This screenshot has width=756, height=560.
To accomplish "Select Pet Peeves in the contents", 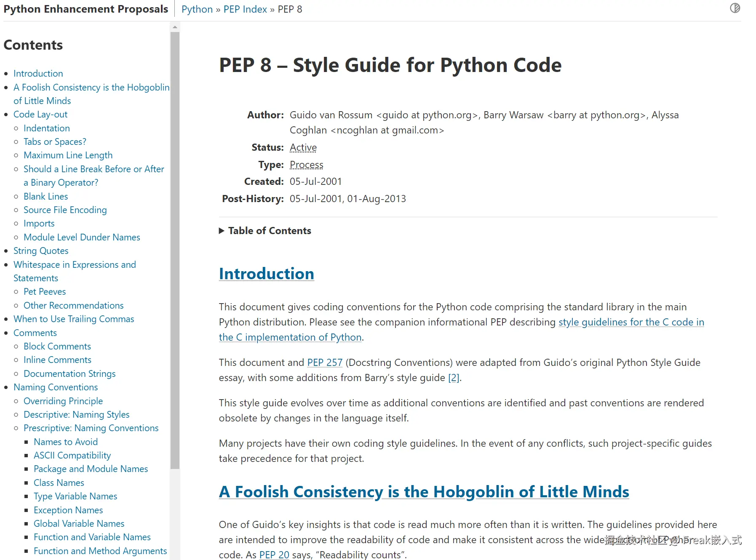I will 45,291.
